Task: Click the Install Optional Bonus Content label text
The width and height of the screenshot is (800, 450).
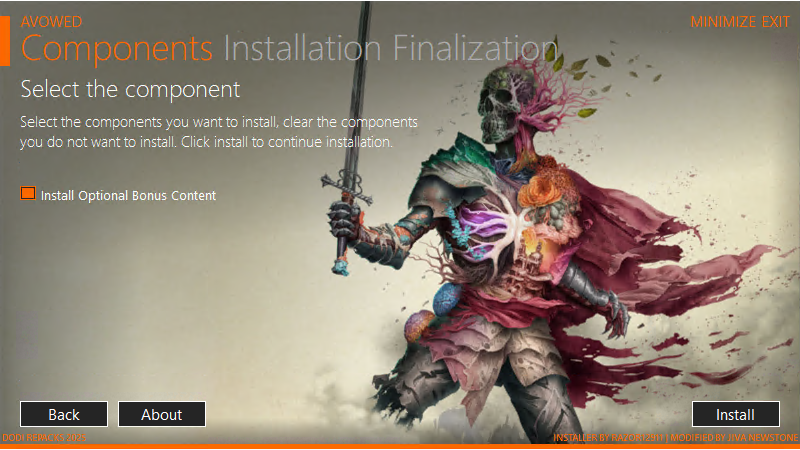Action: pos(128,195)
